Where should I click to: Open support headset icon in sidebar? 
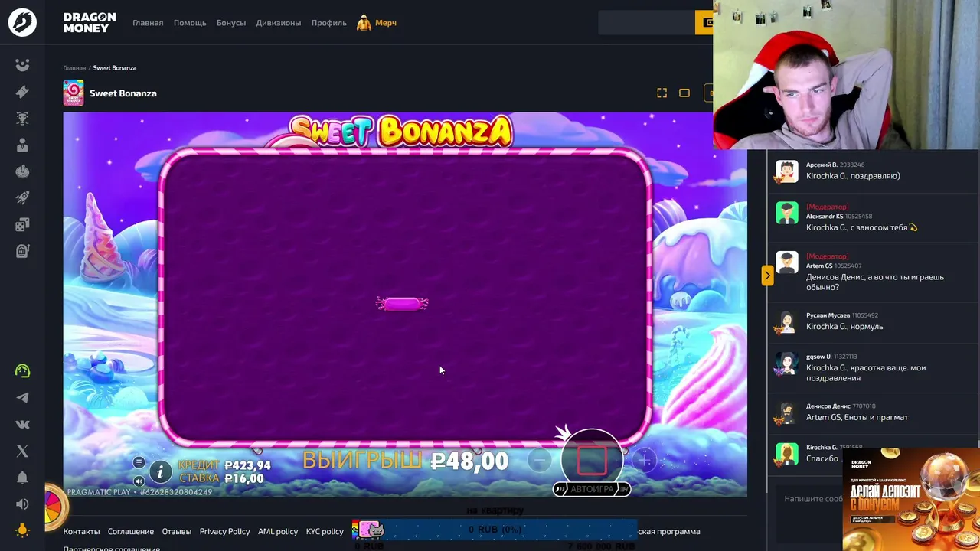(22, 371)
